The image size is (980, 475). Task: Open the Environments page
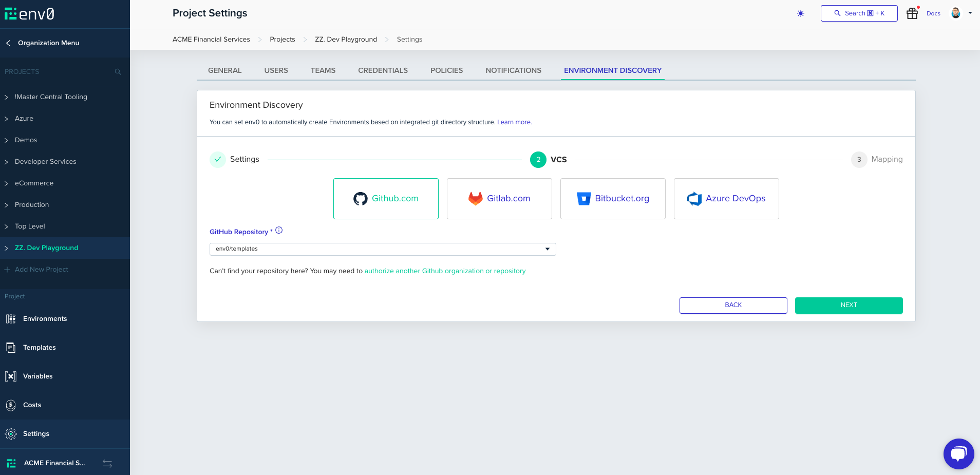[x=45, y=319]
